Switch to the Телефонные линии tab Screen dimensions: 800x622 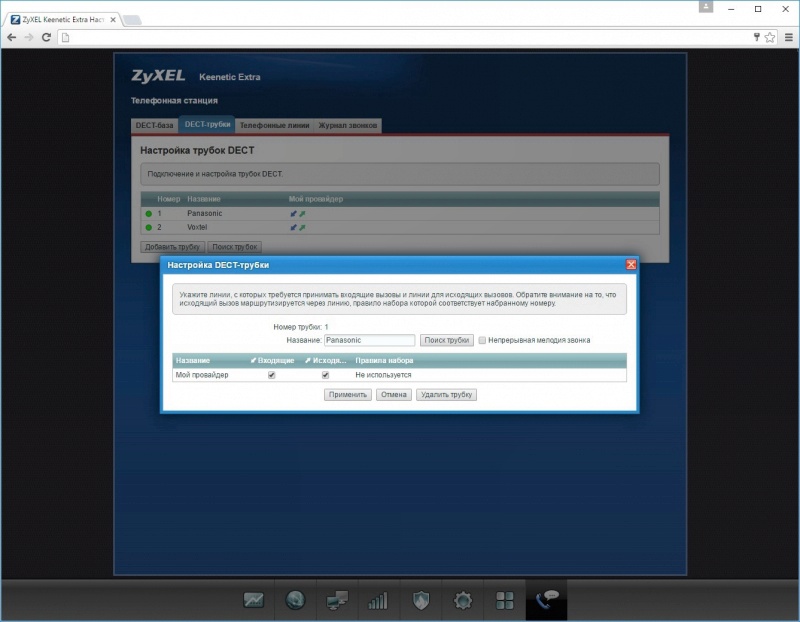tap(274, 125)
